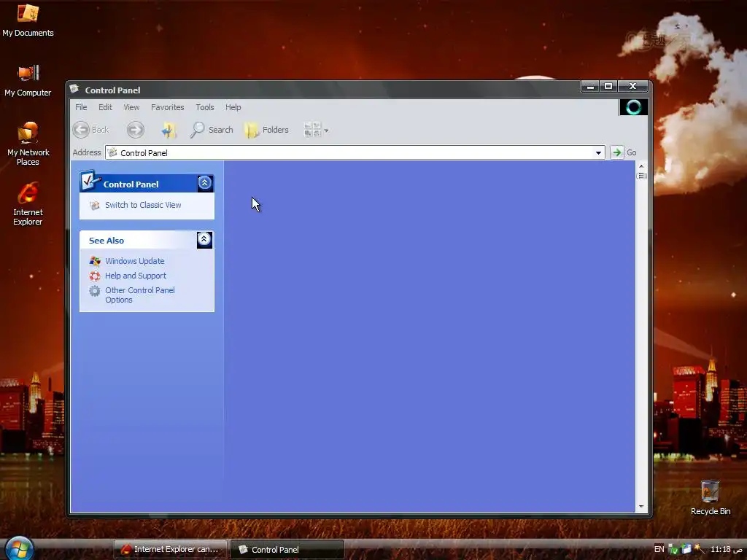Viewport: 747px width, 560px height.
Task: Select the My Documents desktop icon
Action: point(28,21)
